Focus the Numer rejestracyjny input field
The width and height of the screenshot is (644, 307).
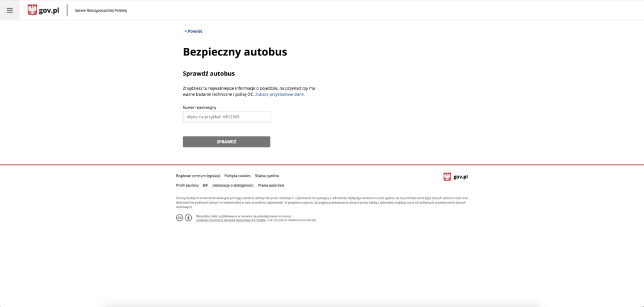click(226, 117)
